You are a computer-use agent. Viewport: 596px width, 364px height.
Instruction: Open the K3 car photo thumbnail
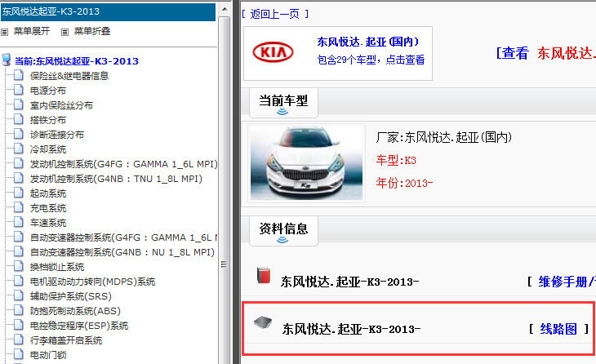[x=306, y=163]
